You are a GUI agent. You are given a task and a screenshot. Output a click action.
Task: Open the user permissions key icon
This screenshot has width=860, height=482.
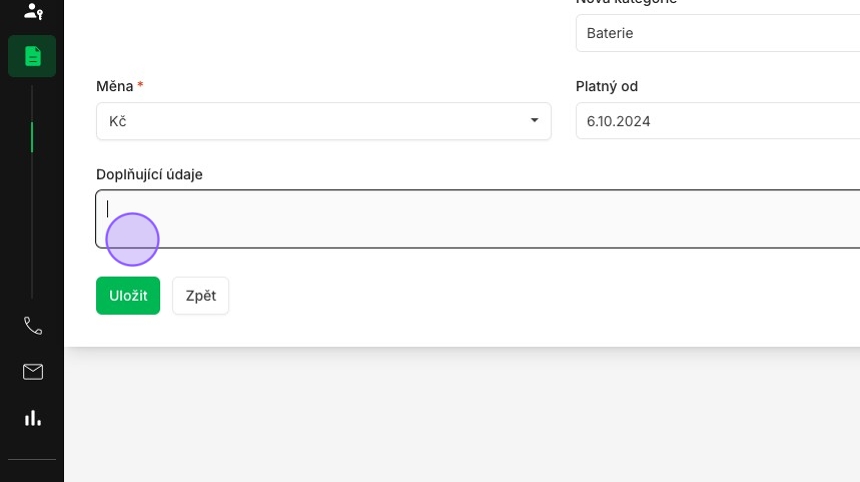pyautogui.click(x=33, y=11)
